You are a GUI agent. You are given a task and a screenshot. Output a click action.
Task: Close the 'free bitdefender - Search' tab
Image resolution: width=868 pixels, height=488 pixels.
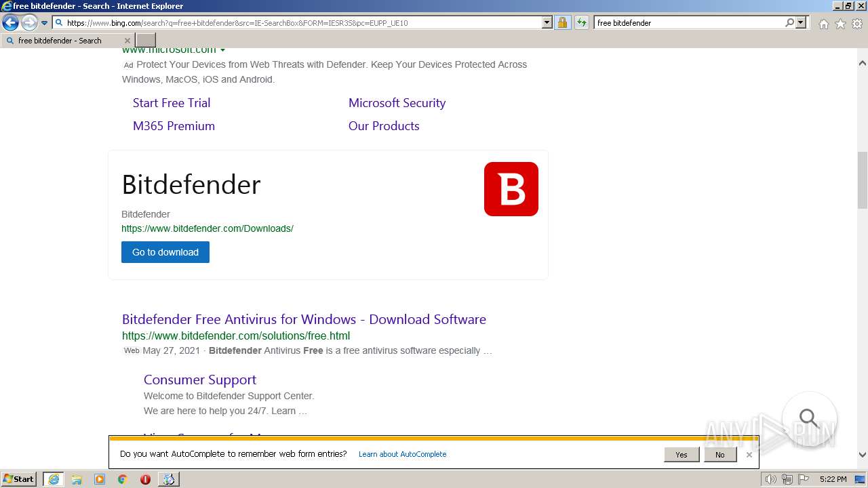pos(127,41)
